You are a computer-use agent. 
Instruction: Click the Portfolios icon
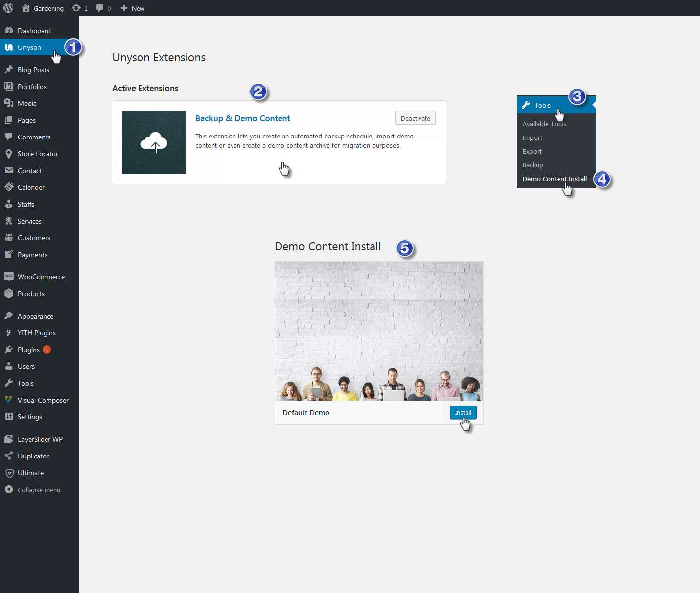[9, 86]
